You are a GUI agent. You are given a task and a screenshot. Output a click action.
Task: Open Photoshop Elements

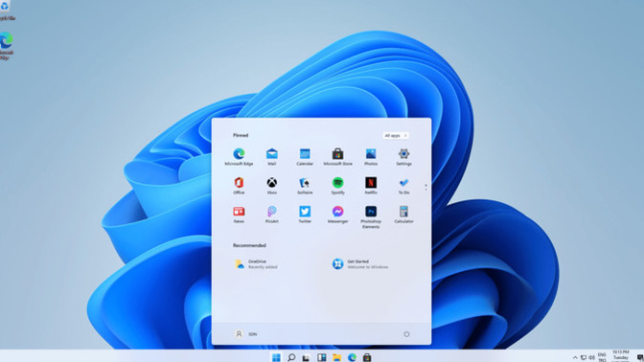pos(371,216)
